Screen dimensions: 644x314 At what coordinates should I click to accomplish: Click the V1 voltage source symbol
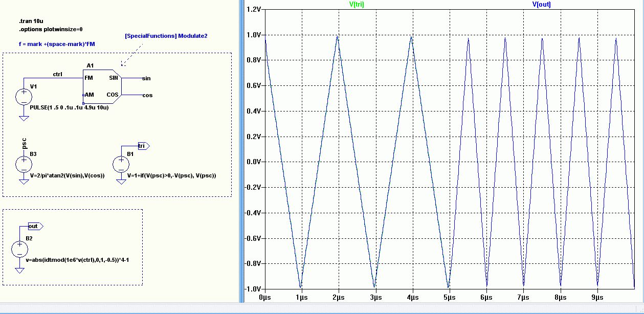click(24, 97)
